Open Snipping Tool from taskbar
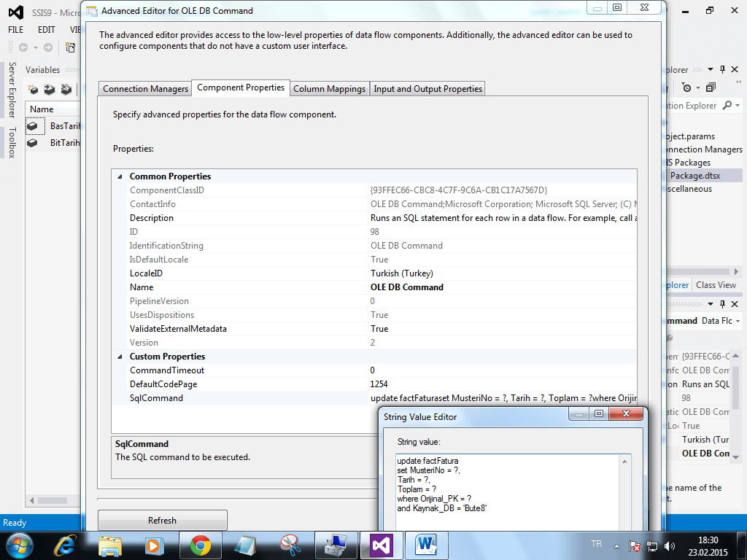 click(x=290, y=545)
